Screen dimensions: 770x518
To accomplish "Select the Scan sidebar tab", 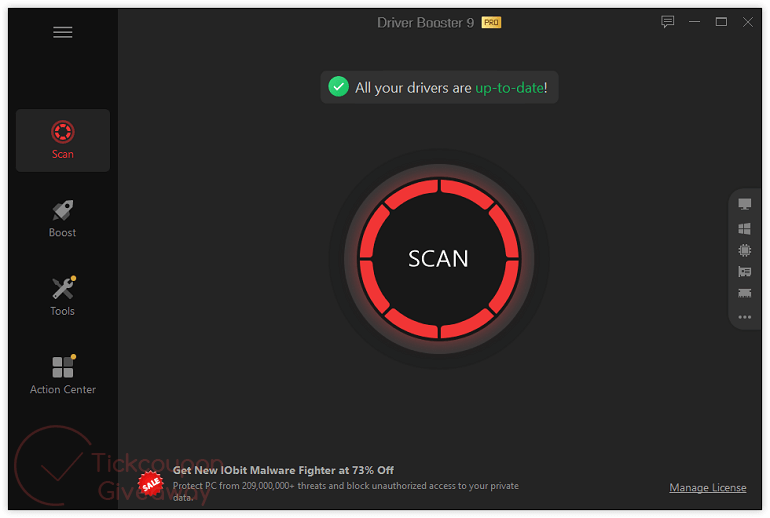I will [63, 140].
